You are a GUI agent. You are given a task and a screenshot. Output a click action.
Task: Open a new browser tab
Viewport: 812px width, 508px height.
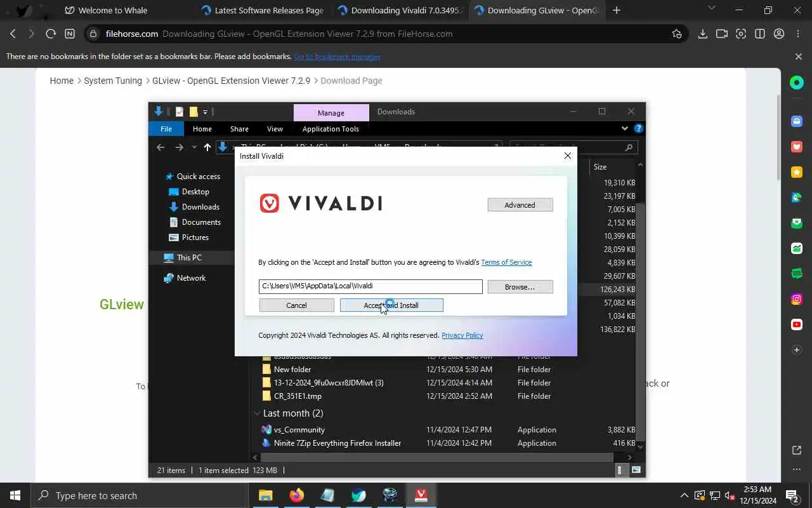tap(616, 10)
